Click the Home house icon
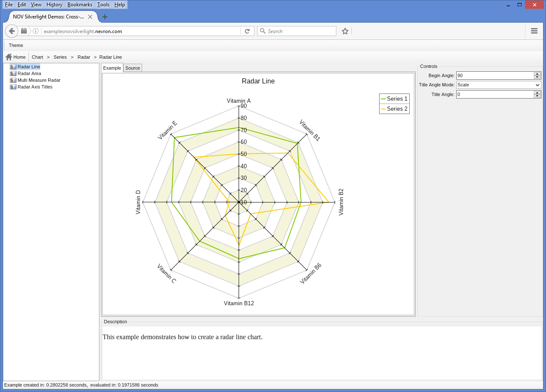This screenshot has width=546, height=392. 8,57
